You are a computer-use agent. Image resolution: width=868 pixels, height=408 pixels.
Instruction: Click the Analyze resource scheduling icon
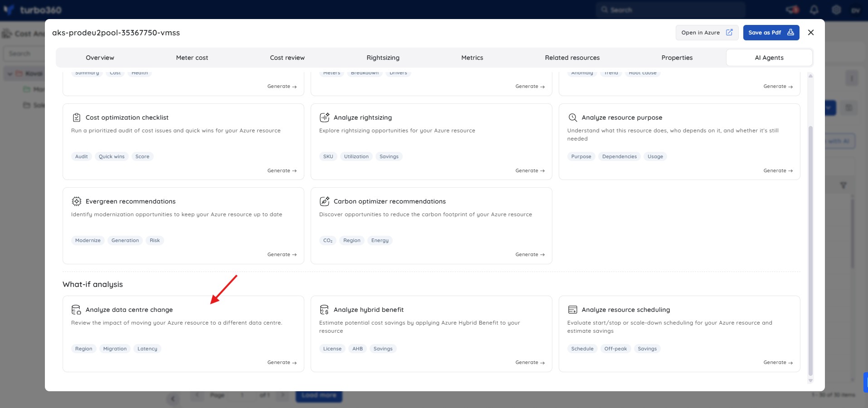(573, 310)
